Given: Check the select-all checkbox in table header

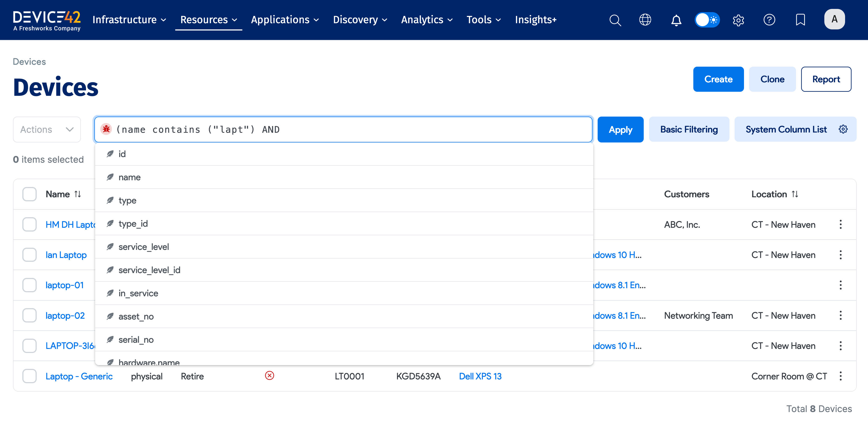Looking at the screenshot, I should (x=29, y=194).
